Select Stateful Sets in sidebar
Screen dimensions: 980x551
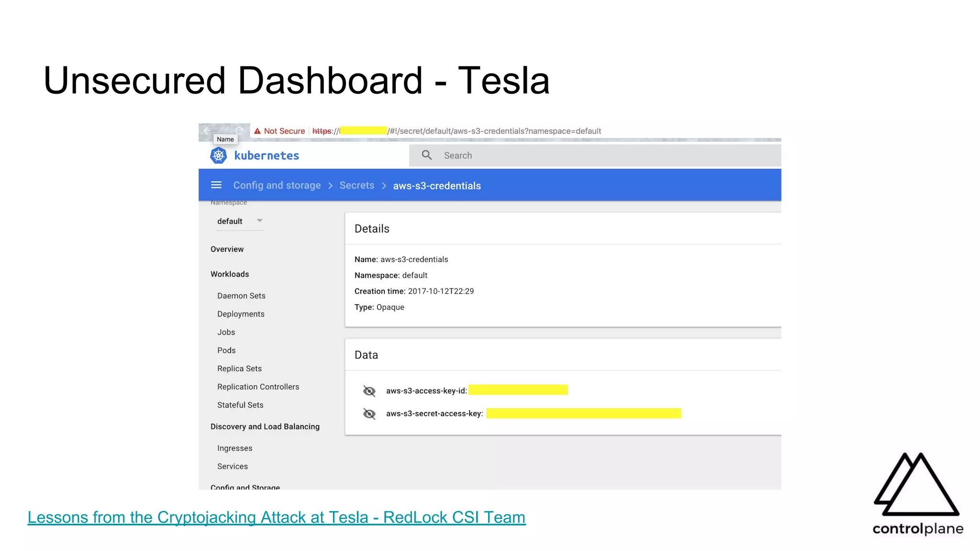(x=240, y=405)
